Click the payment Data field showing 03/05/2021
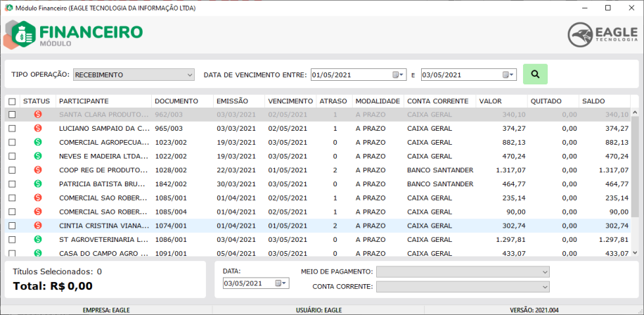 248,283
